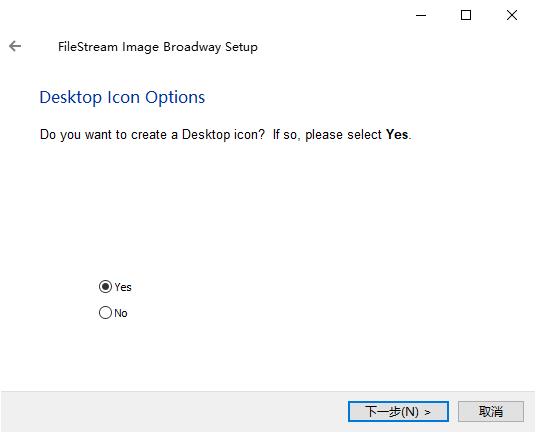
Task: Choose the No radio button
Action: pyautogui.click(x=105, y=312)
